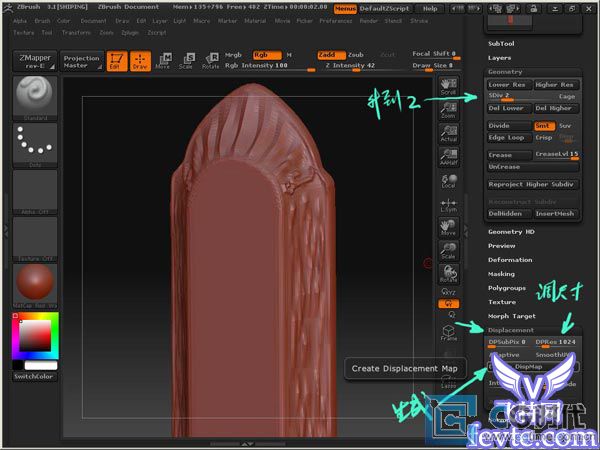Screen dimensions: 600x450
Task: Click the ZBrush logo icon in title bar
Action: pyautogui.click(x=8, y=8)
